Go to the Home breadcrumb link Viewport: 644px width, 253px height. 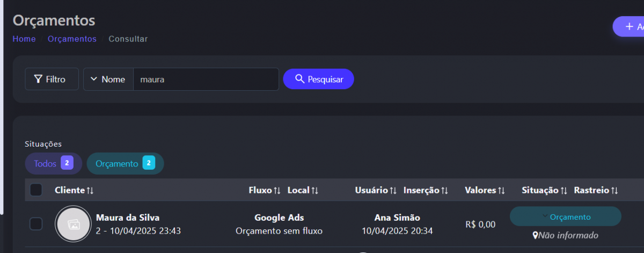pyautogui.click(x=24, y=39)
